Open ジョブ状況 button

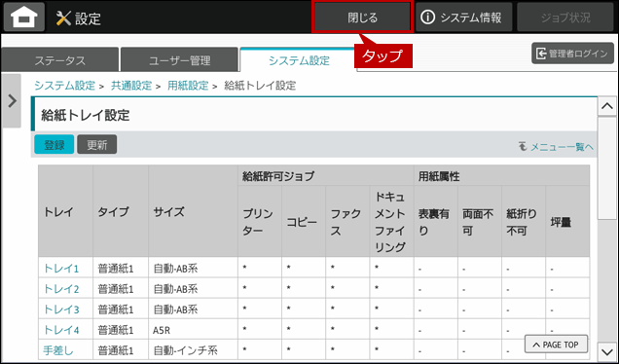click(565, 18)
